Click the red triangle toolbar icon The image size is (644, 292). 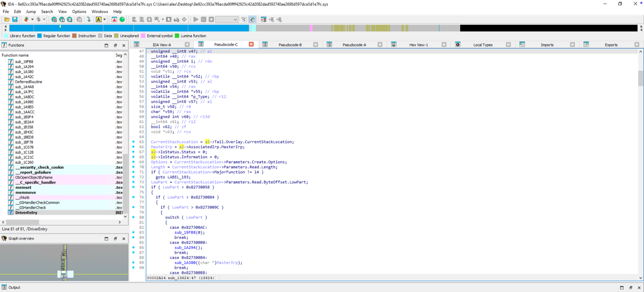pos(114,19)
